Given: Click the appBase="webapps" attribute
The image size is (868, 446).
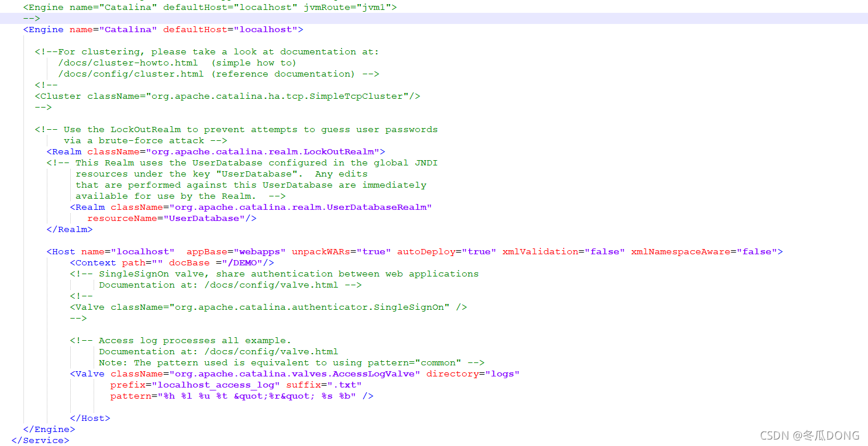Looking at the screenshot, I should pyautogui.click(x=236, y=251).
